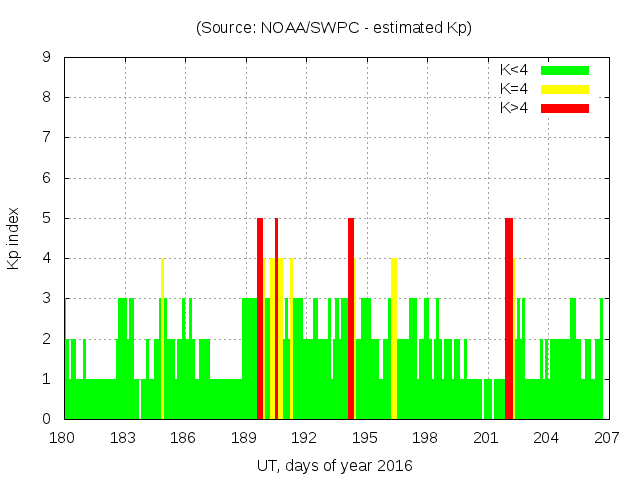Viewport: 640px width, 480px height.
Task: Click the 'UT, days of year 2016' axis label
Action: pyautogui.click(x=333, y=465)
